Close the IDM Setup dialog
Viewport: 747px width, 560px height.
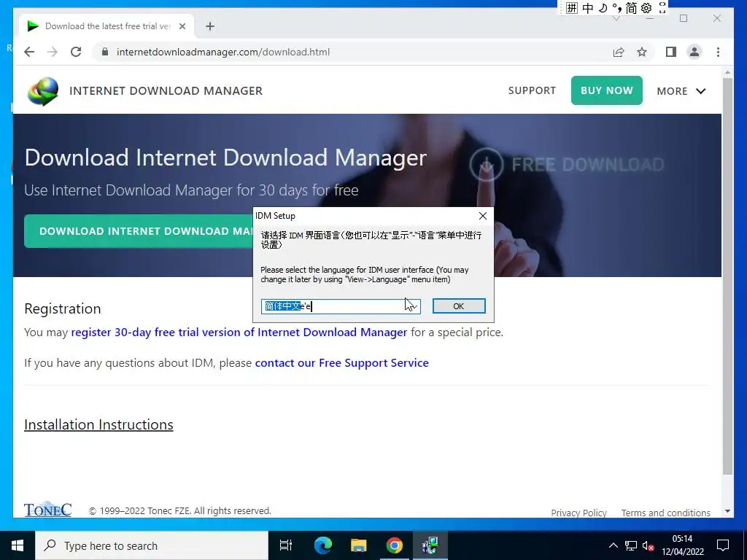coord(483,216)
